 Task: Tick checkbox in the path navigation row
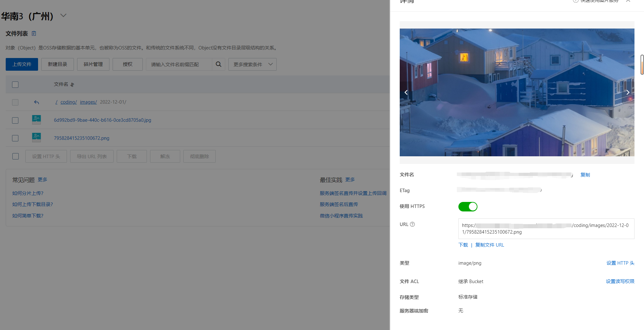tap(15, 102)
